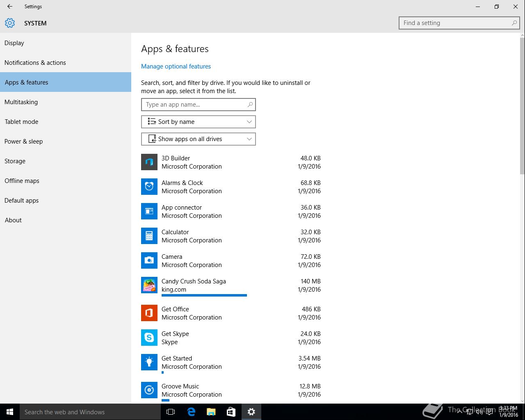This screenshot has width=525, height=420.
Task: Click the Alarms & Clock app icon
Action: pyautogui.click(x=149, y=187)
